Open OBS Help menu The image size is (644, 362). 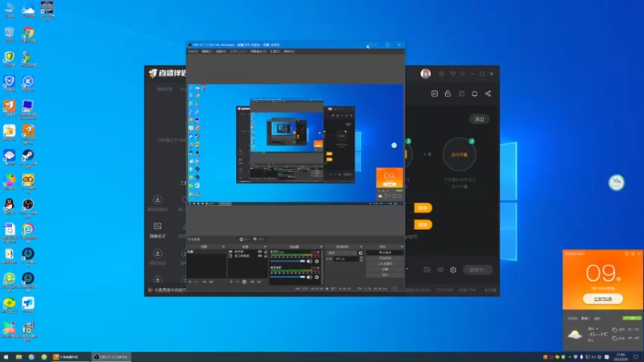tap(289, 51)
